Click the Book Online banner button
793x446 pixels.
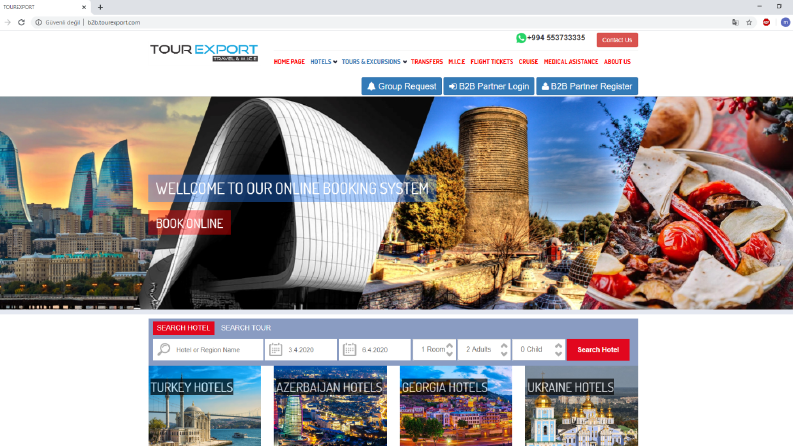click(190, 223)
